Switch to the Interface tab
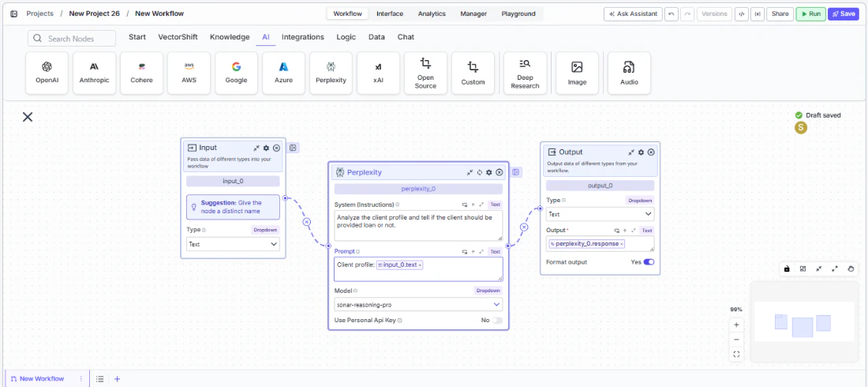 point(390,14)
